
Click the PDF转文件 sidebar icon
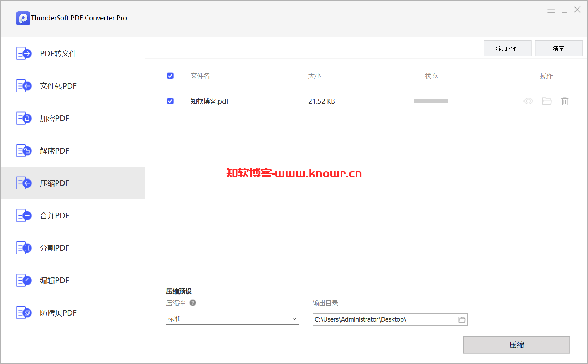(24, 53)
